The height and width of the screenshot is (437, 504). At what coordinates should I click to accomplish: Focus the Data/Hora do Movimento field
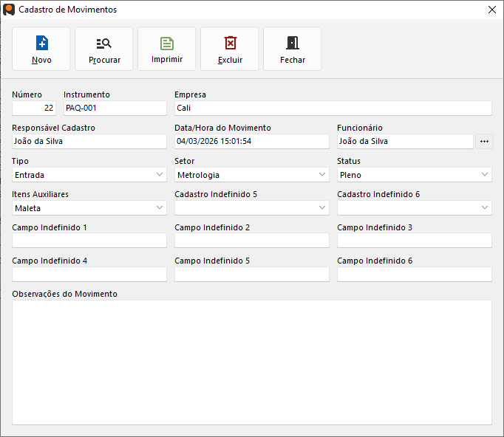point(251,141)
